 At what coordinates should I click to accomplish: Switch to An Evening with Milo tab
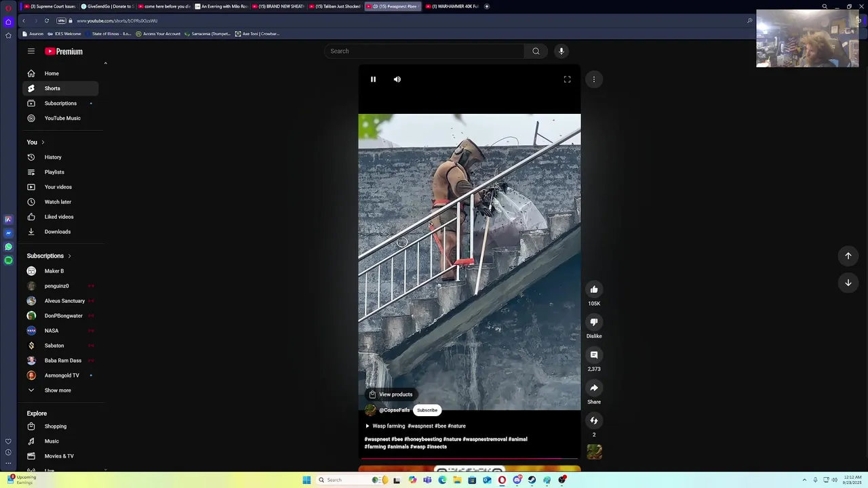click(220, 6)
